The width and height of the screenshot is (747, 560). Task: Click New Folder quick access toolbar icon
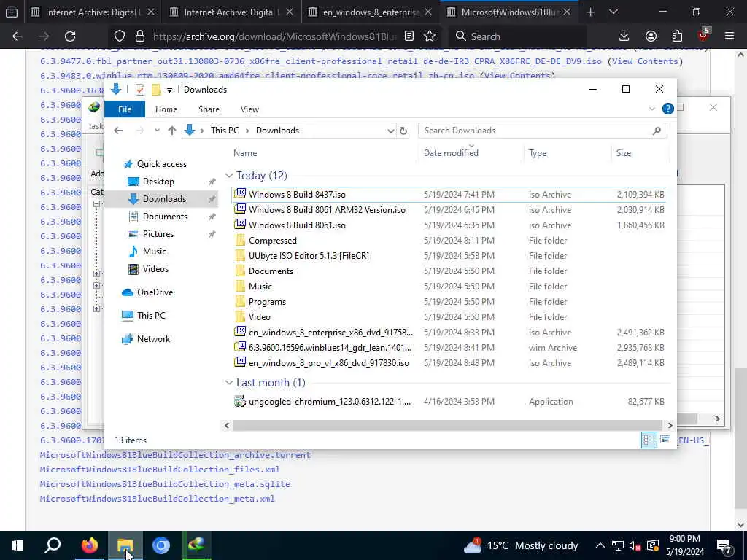click(156, 90)
